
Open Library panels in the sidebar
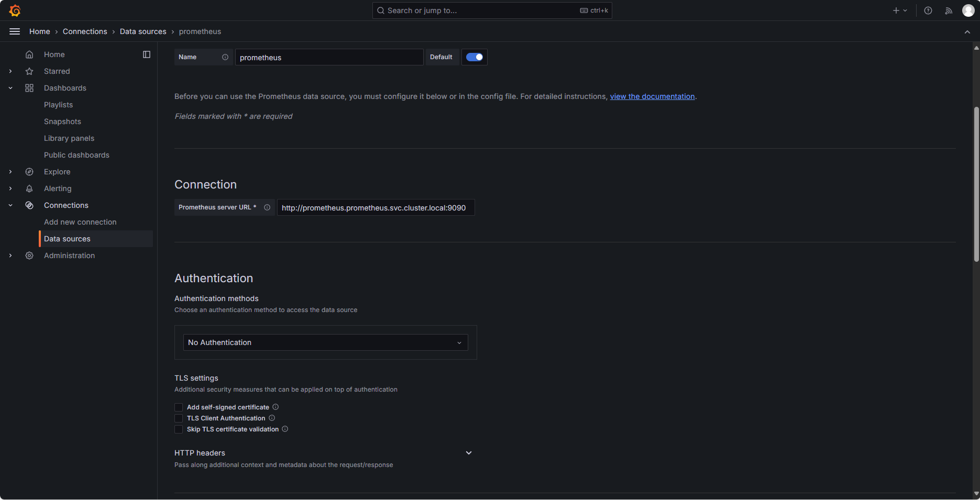[x=69, y=138]
